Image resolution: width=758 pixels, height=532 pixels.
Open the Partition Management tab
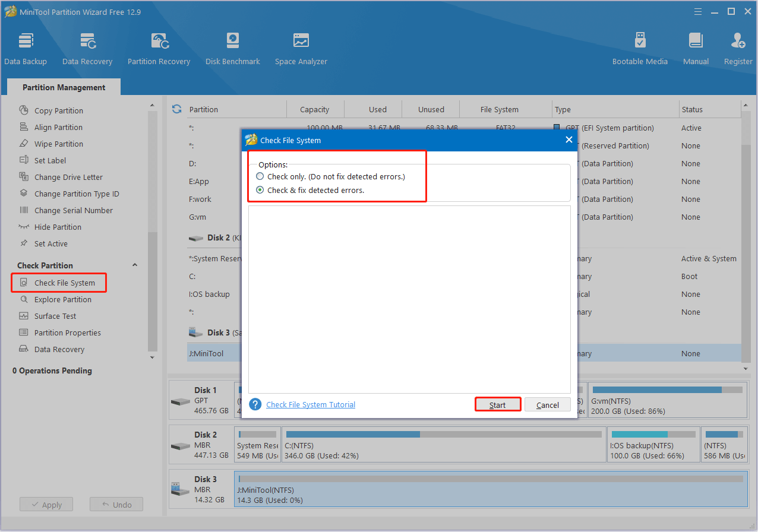point(64,87)
